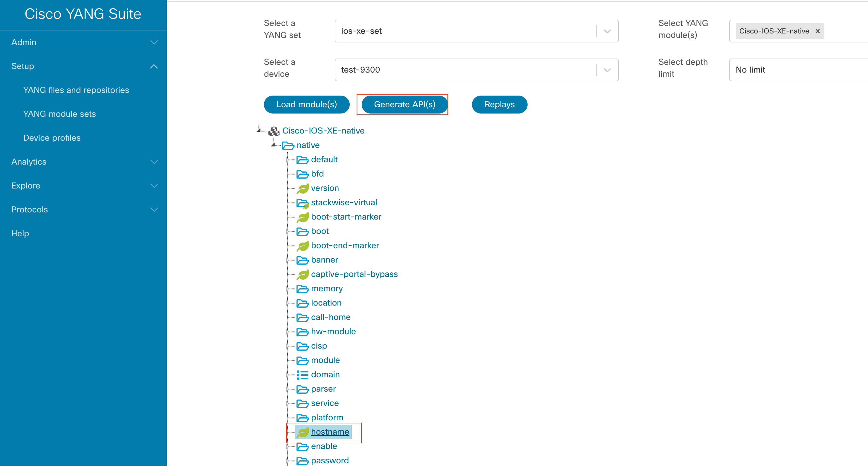Open the Device profiles page
This screenshot has height=466, width=868.
tap(51, 138)
